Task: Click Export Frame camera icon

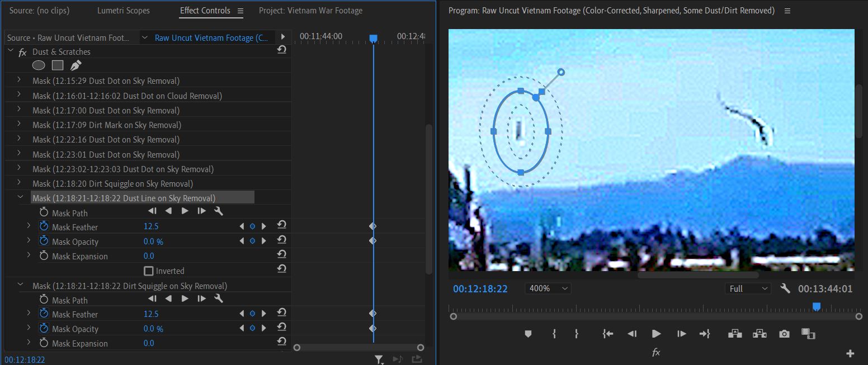Action: 784,334
